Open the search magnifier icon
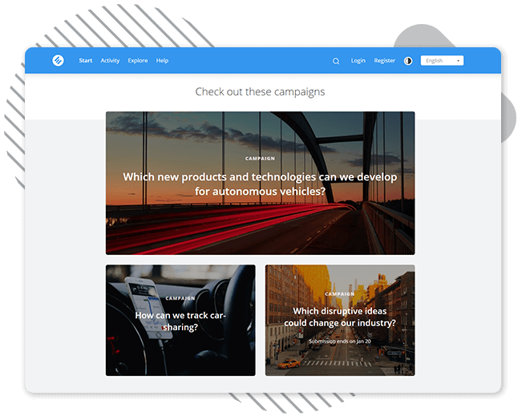526x420 pixels. (336, 61)
